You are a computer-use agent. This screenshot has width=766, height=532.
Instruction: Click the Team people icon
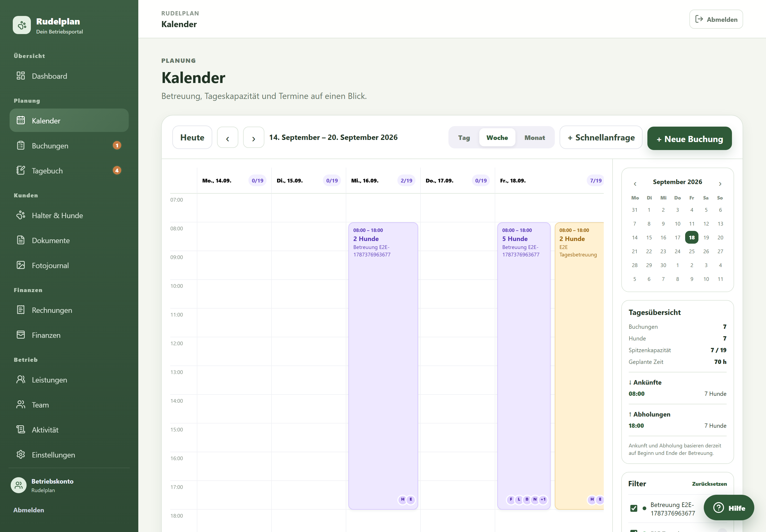(x=21, y=404)
